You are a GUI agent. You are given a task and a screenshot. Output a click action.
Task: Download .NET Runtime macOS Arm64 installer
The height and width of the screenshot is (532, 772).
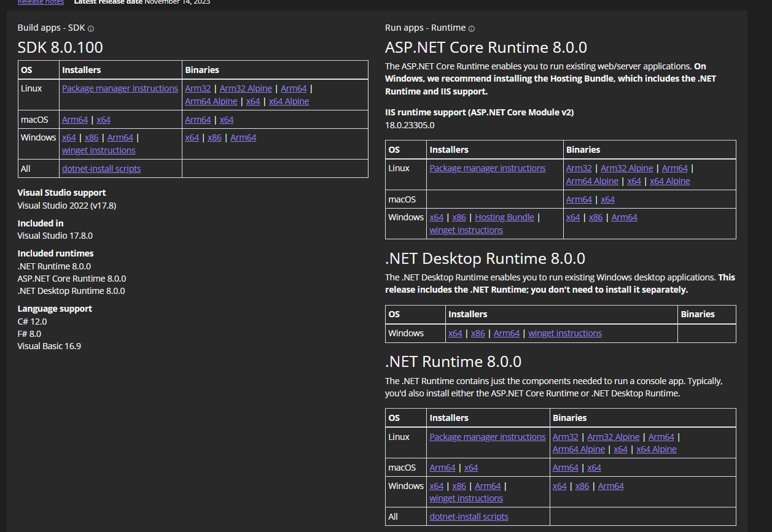coord(442,468)
